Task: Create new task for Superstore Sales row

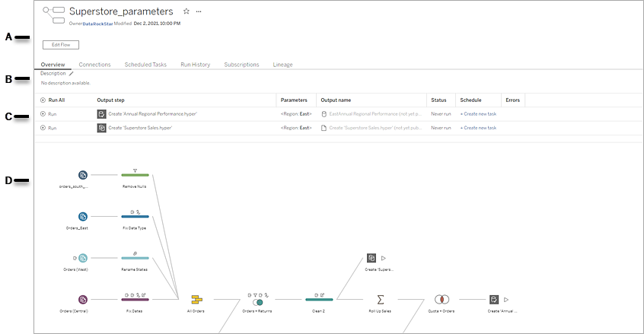Action: [478, 128]
